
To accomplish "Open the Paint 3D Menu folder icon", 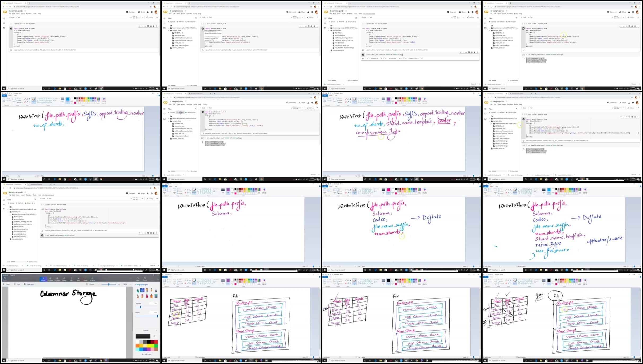I will tap(5, 279).
